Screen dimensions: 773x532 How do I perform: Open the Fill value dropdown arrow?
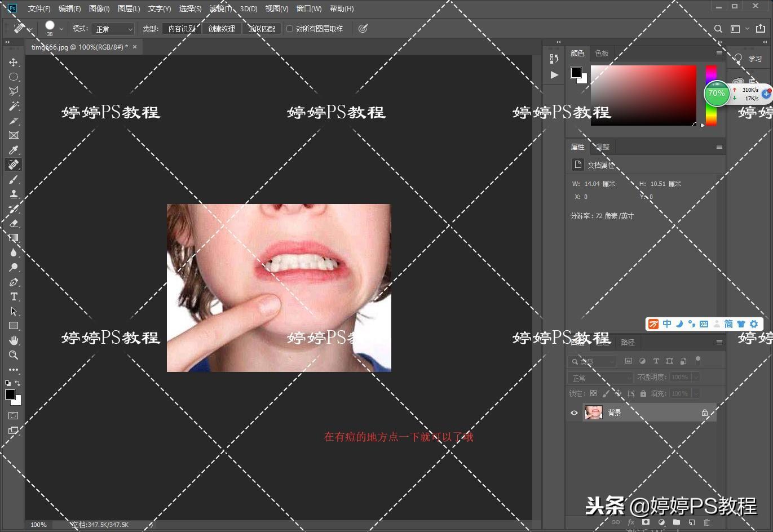point(696,393)
